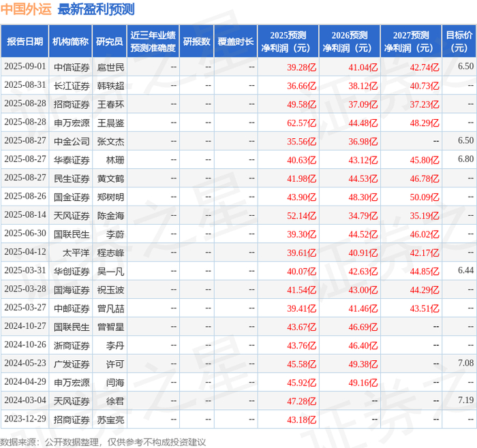
Task: Click researcher 陈金海 cell
Action: [110, 216]
